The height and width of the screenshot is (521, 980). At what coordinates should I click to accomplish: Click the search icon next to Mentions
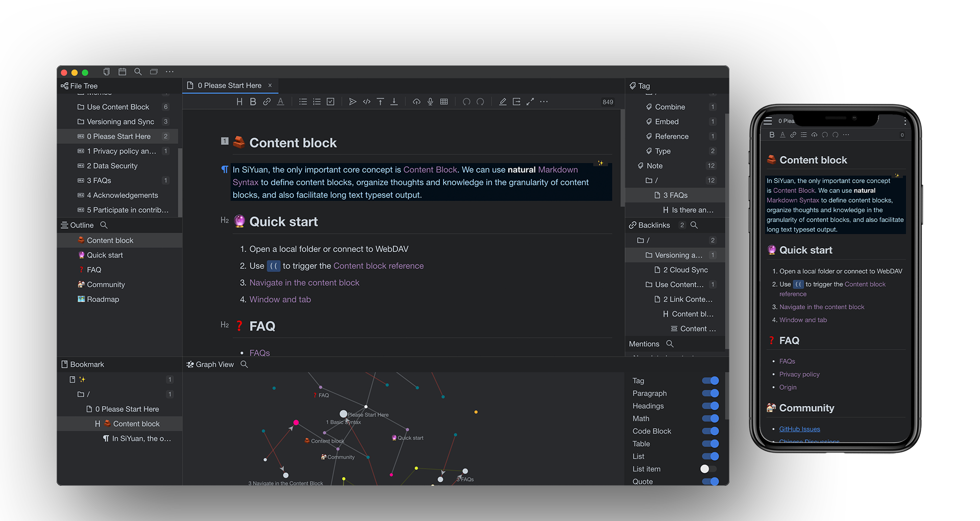click(670, 344)
